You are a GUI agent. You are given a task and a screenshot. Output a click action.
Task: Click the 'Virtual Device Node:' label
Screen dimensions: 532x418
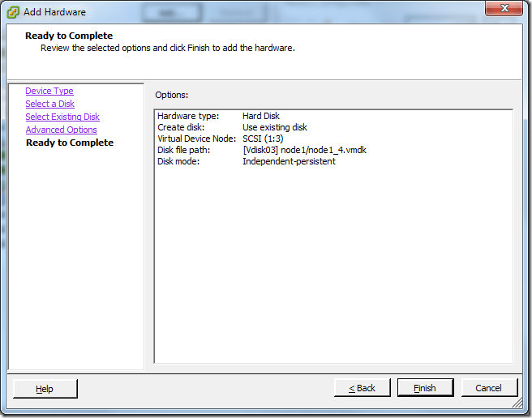click(x=196, y=139)
